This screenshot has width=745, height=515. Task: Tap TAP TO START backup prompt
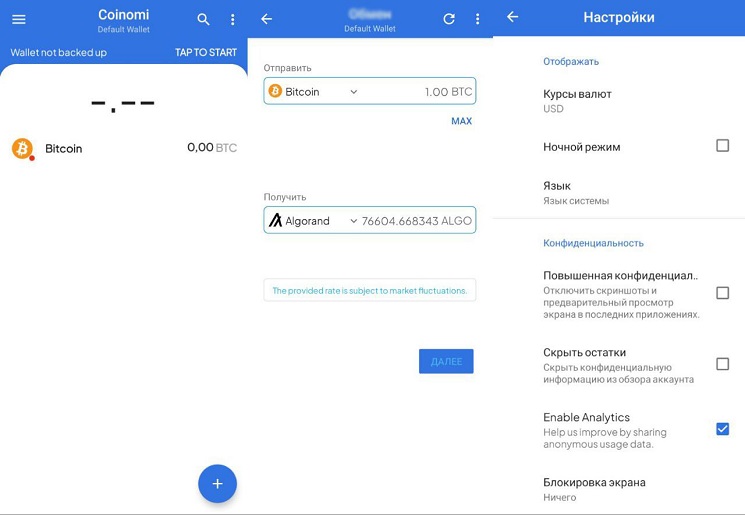206,52
